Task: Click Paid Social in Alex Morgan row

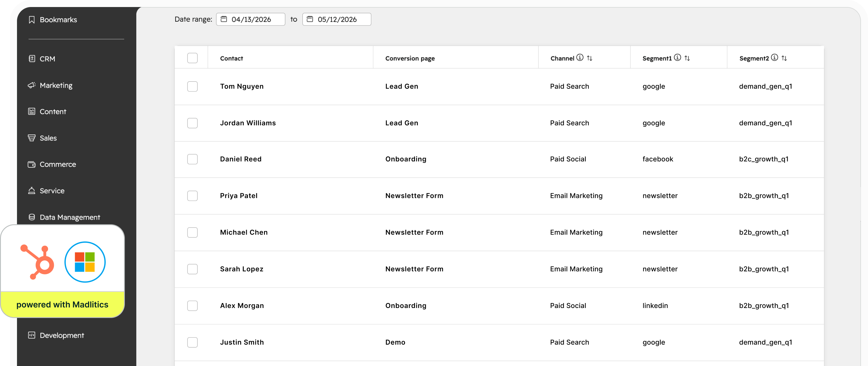Action: coord(568,306)
